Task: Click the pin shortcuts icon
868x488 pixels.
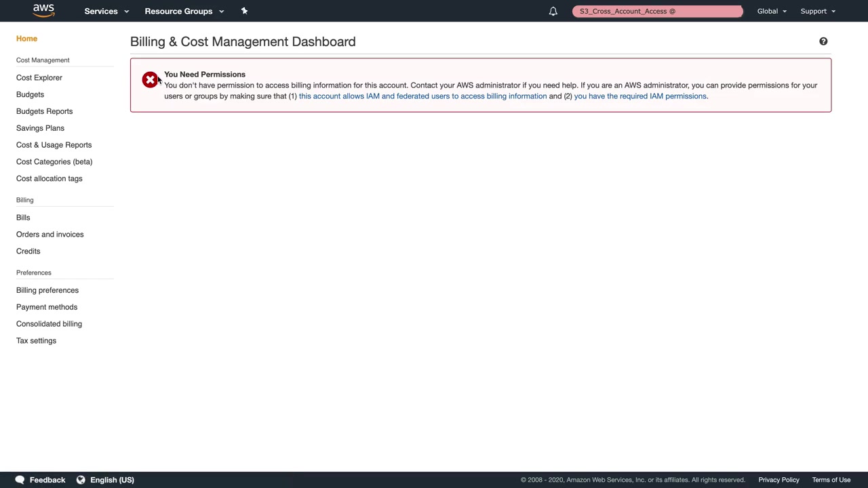Action: click(244, 11)
